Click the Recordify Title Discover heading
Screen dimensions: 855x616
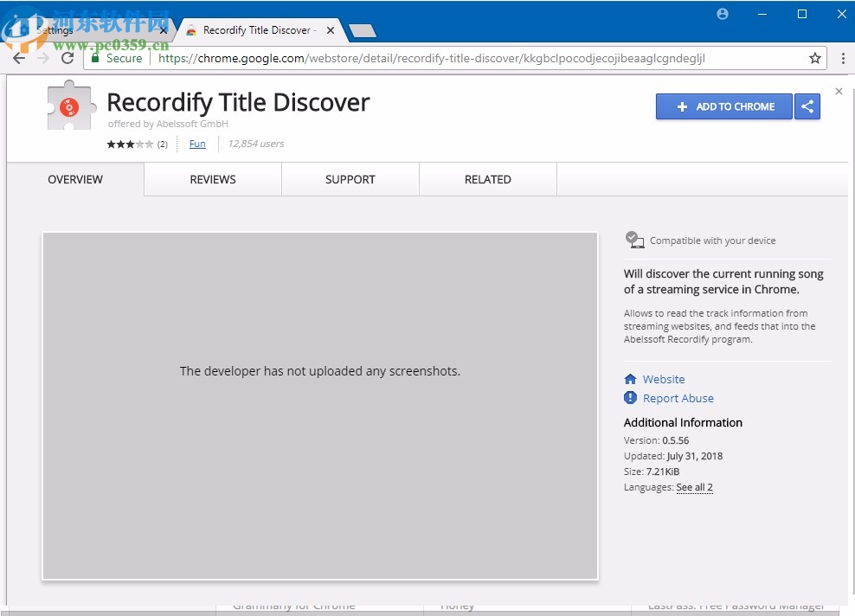(x=238, y=102)
